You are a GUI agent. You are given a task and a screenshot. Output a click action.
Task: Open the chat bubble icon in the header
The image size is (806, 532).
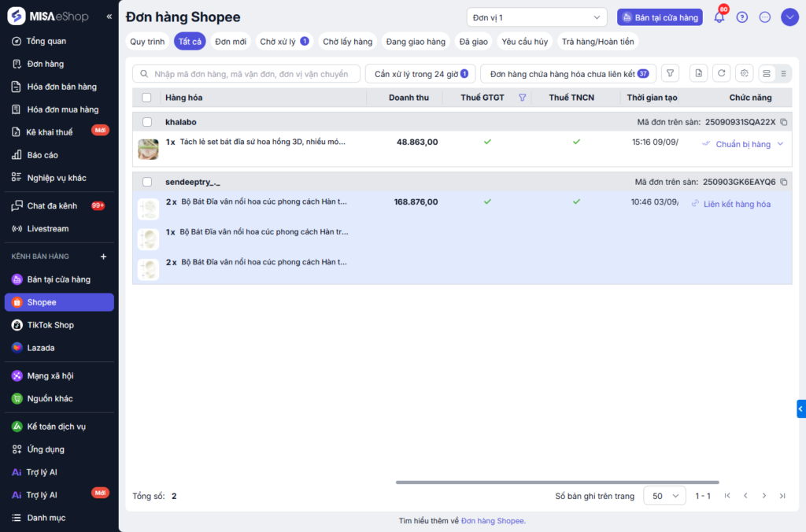(x=765, y=17)
